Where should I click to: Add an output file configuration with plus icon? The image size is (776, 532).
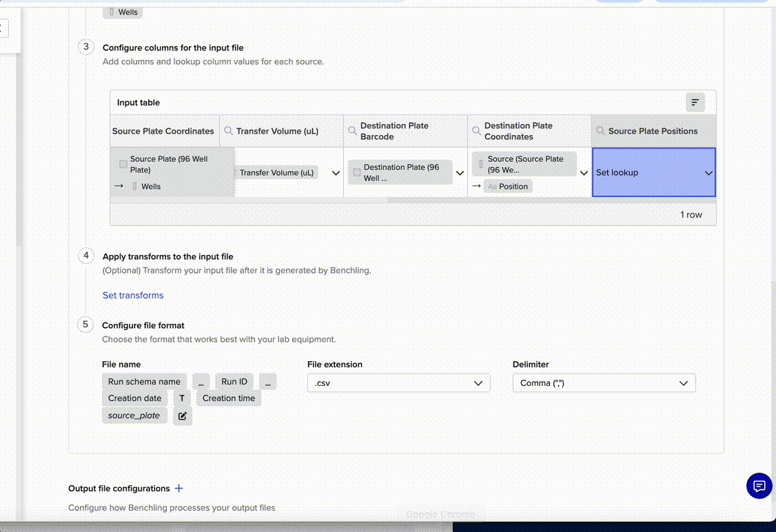pyautogui.click(x=178, y=488)
